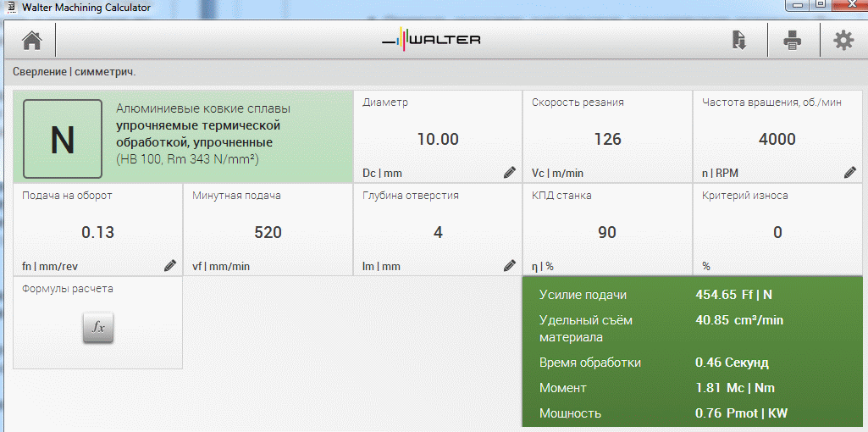This screenshot has width=868, height=432.
Task: Print the calculation via printer icon
Action: (793, 41)
